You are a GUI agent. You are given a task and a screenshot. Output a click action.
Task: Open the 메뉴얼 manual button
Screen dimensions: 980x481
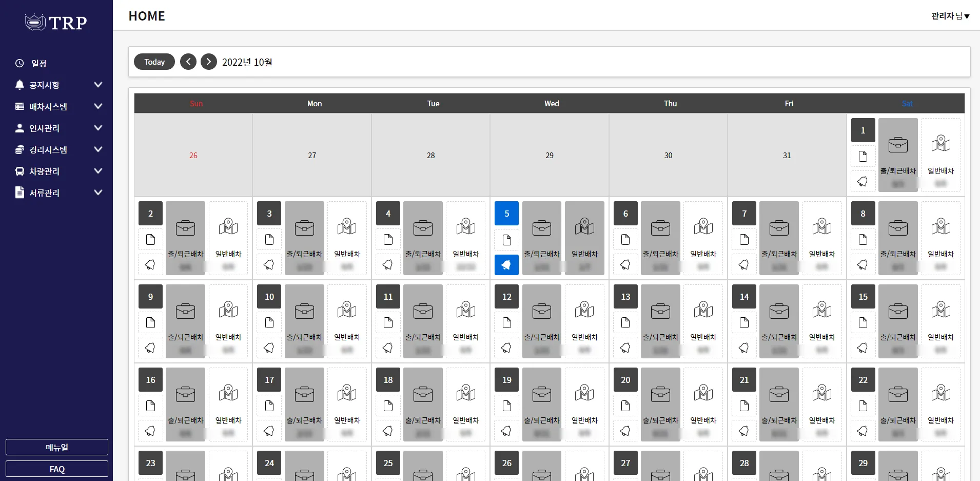click(57, 447)
